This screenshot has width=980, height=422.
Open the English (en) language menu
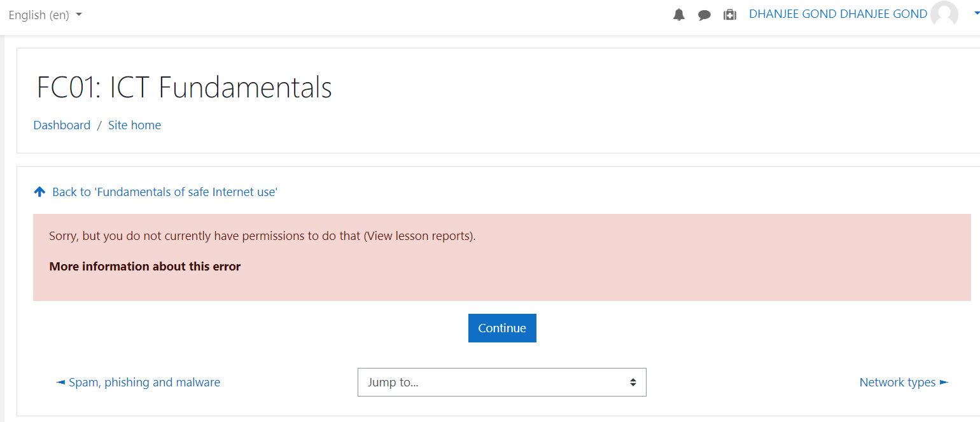coord(45,15)
